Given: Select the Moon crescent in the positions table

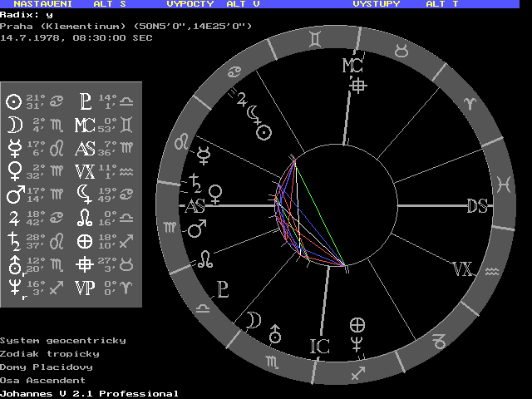Looking at the screenshot, I should point(13,125).
